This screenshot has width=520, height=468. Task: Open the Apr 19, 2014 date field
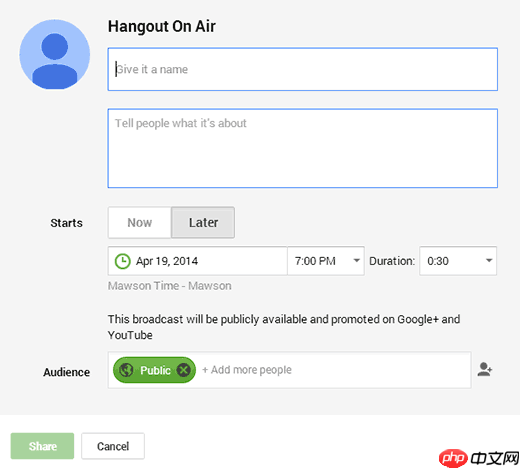tap(197, 261)
